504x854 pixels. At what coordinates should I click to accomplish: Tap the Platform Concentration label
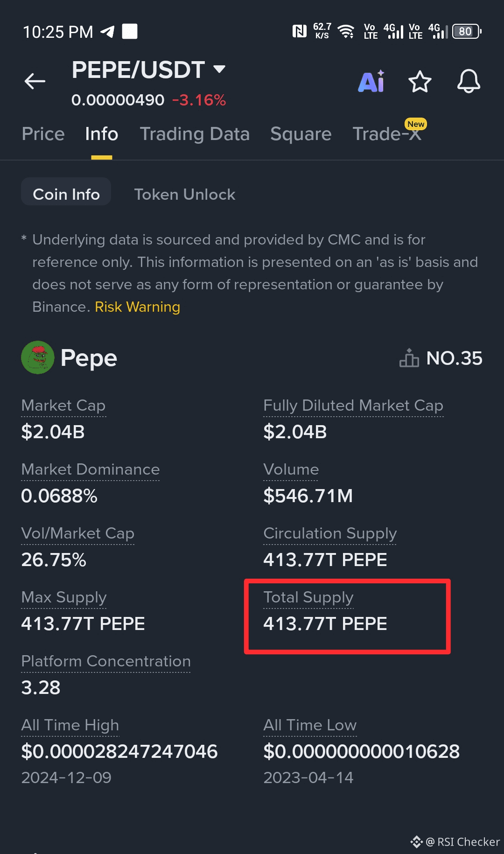[x=106, y=661]
